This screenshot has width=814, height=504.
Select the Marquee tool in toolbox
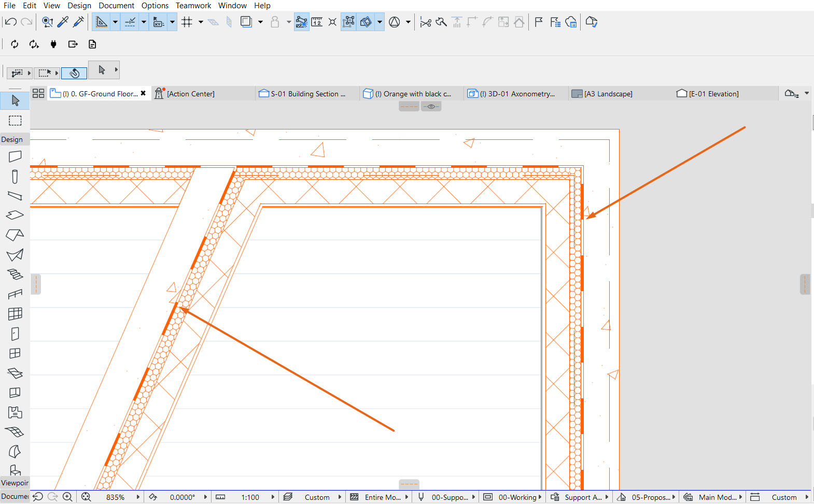[15, 121]
